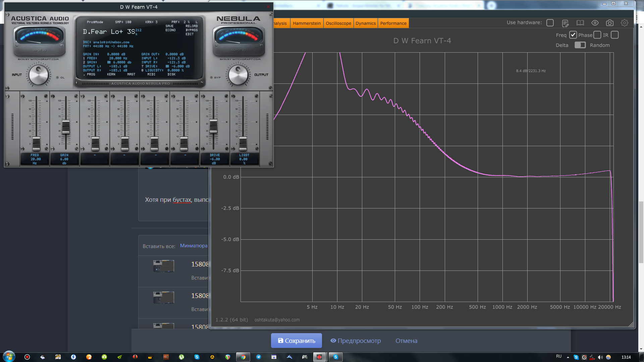Click the Nvidia icon in the taskbar
Screen dimensions: 644x362
[120, 357]
